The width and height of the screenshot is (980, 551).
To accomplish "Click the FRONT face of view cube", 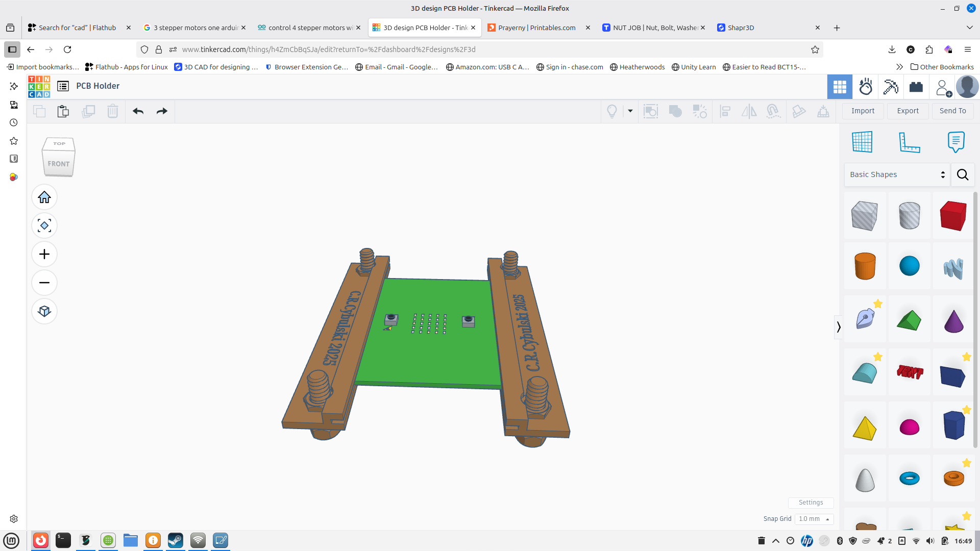I will coord(59,164).
